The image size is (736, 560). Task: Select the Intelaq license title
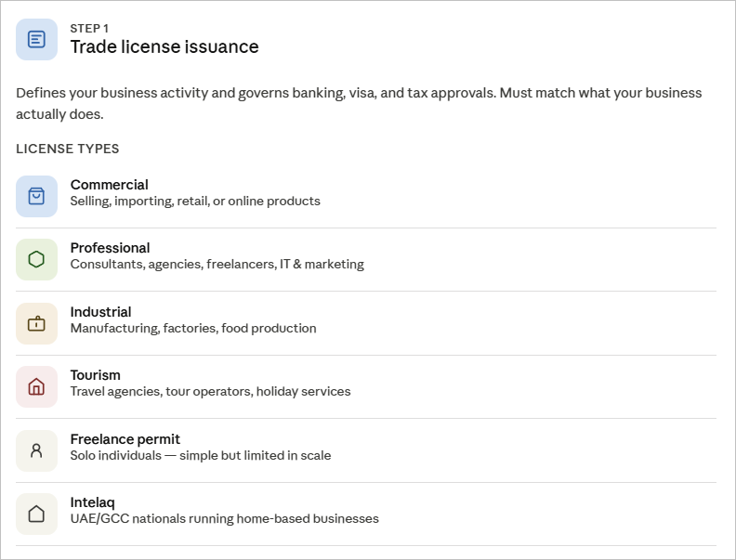tap(93, 502)
